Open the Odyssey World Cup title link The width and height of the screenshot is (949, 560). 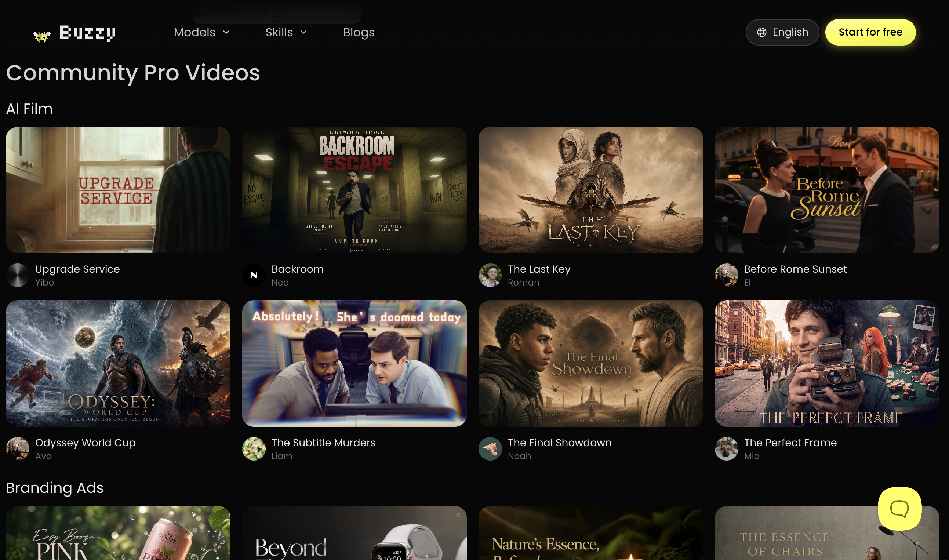[85, 443]
